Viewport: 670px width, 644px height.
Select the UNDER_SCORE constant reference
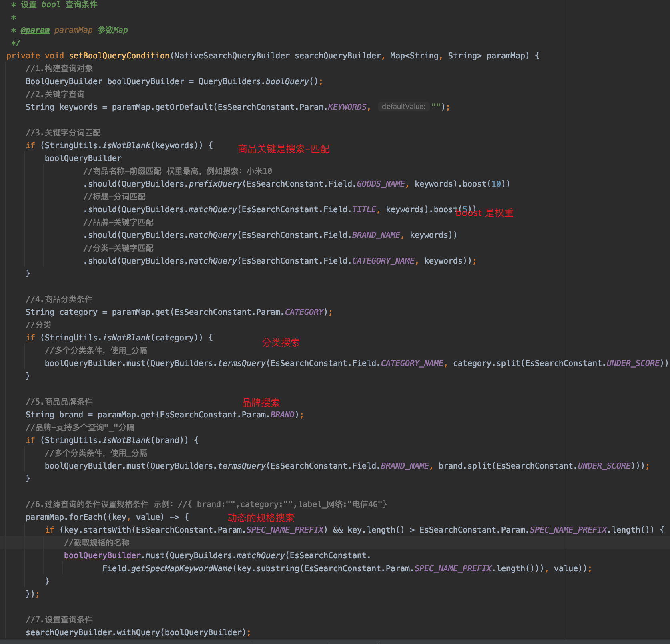pyautogui.click(x=634, y=363)
